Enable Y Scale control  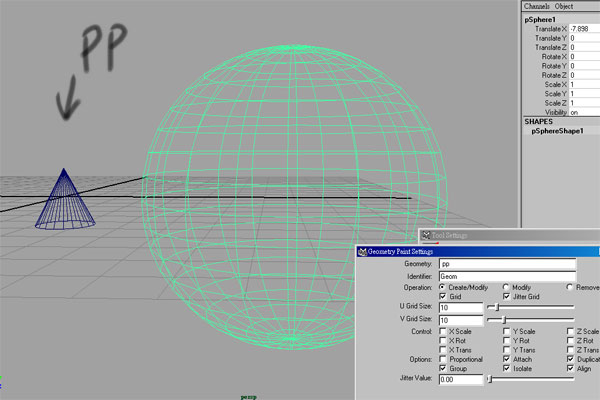pos(506,331)
